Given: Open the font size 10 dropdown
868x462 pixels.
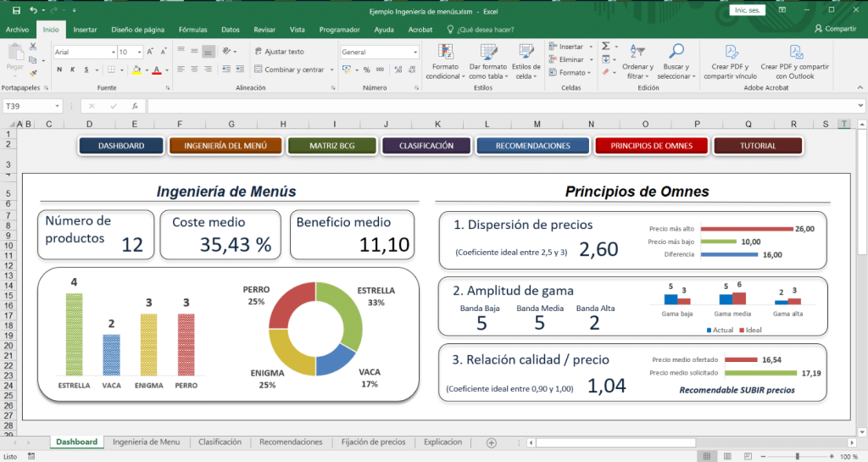Looking at the screenshot, I should coord(139,52).
